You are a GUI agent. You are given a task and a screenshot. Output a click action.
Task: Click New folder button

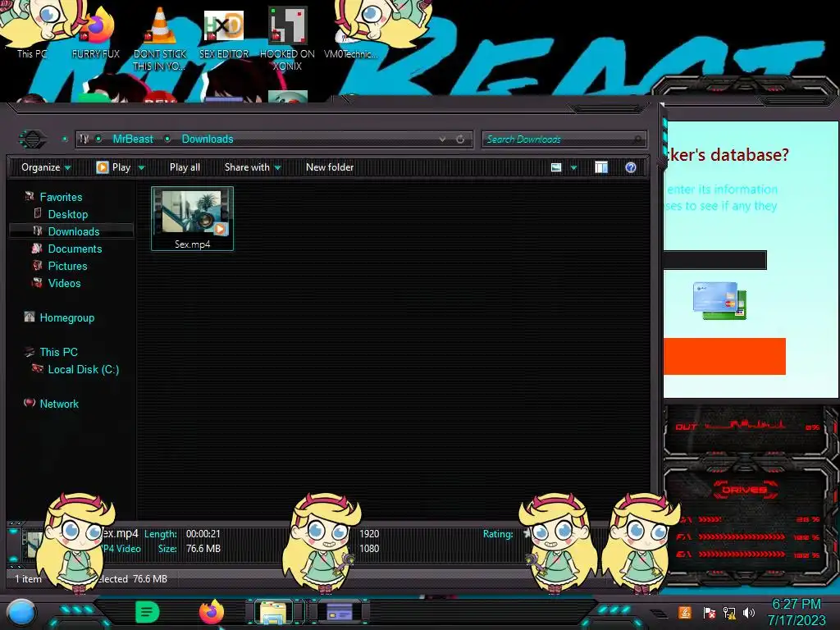click(x=330, y=167)
